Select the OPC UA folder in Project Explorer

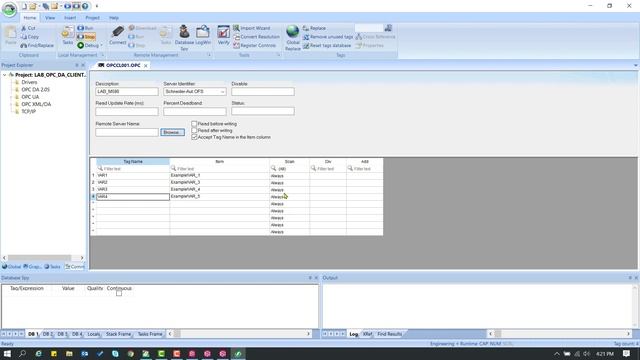(x=30, y=97)
